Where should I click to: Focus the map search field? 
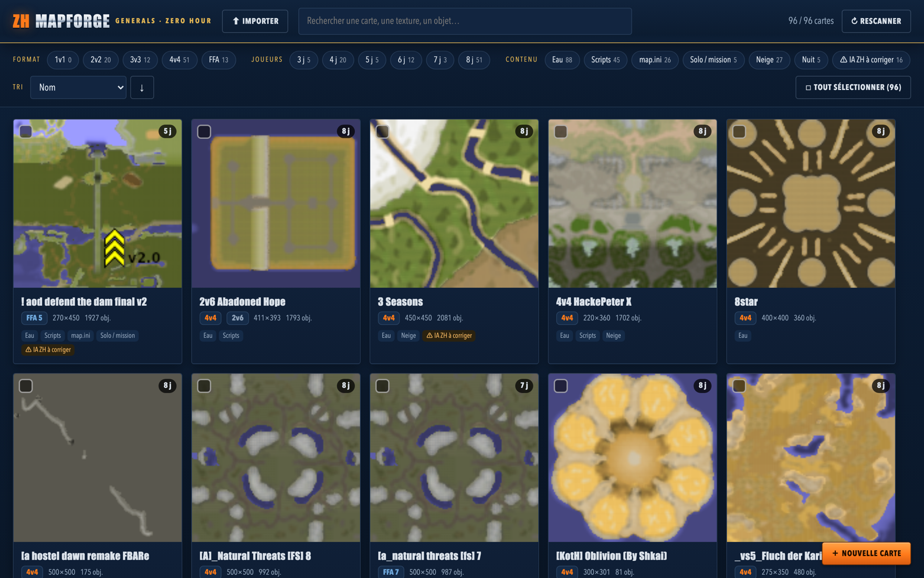[465, 21]
